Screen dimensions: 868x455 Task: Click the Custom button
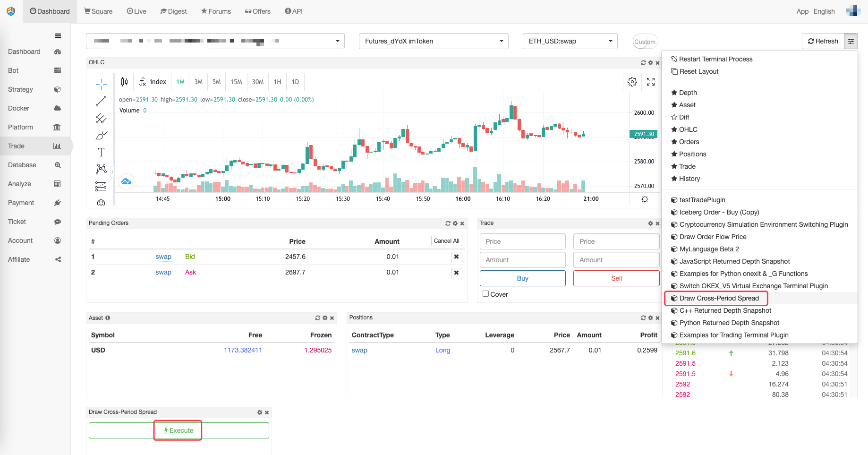[645, 42]
